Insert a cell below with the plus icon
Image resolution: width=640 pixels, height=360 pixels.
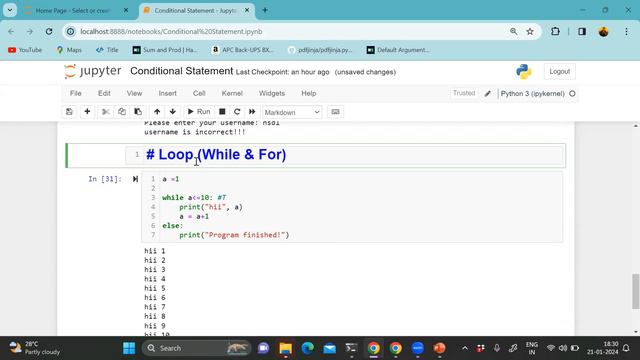tap(87, 112)
